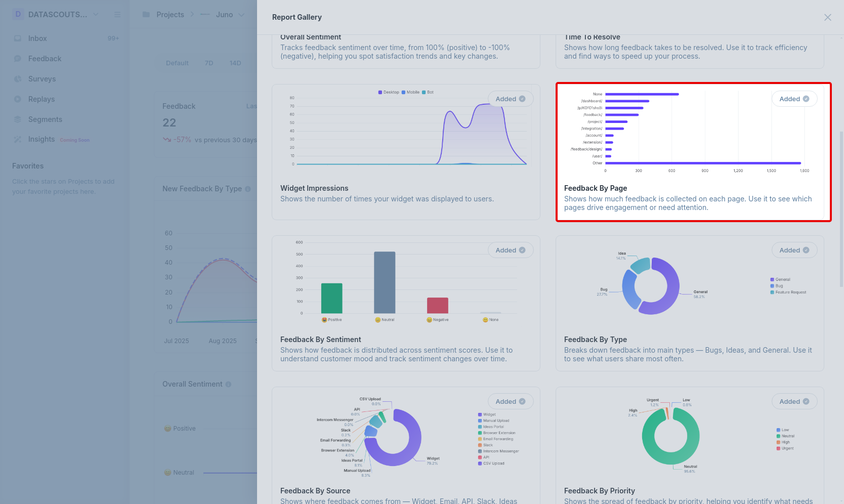The height and width of the screenshot is (504, 844).
Task: Toggle Added on Feedback By Page report
Action: point(794,99)
